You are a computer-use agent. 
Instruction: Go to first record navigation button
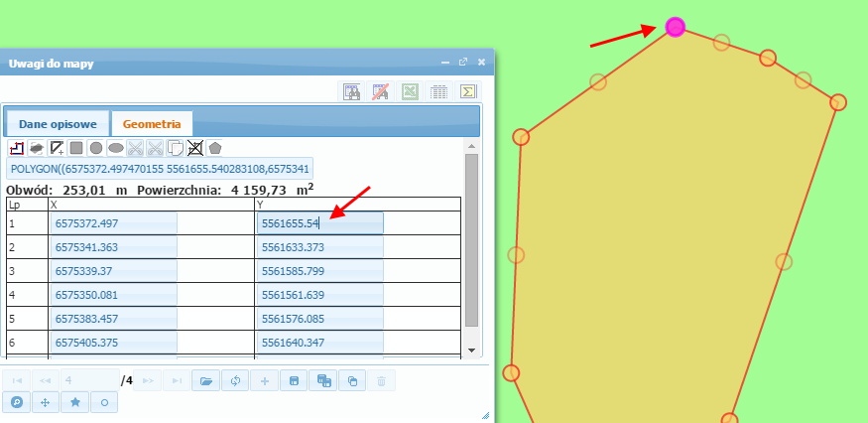[x=17, y=381]
